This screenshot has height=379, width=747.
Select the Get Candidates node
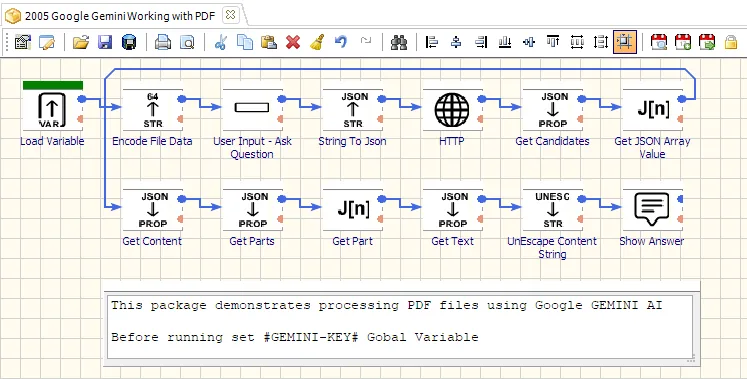click(x=552, y=110)
